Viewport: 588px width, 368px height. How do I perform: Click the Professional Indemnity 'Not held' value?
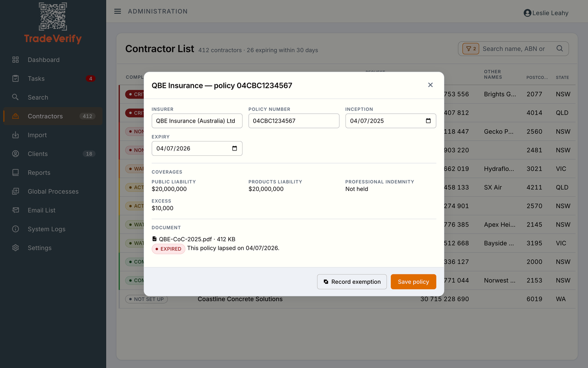(357, 189)
